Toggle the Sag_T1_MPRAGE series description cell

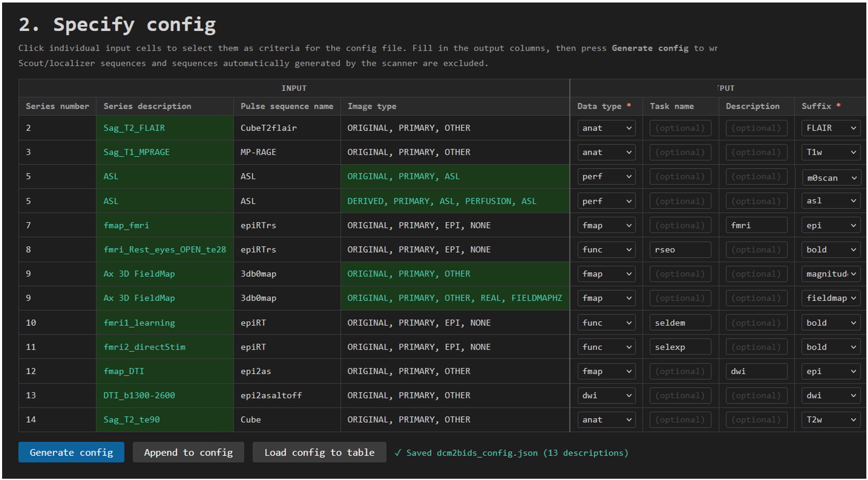(x=164, y=152)
